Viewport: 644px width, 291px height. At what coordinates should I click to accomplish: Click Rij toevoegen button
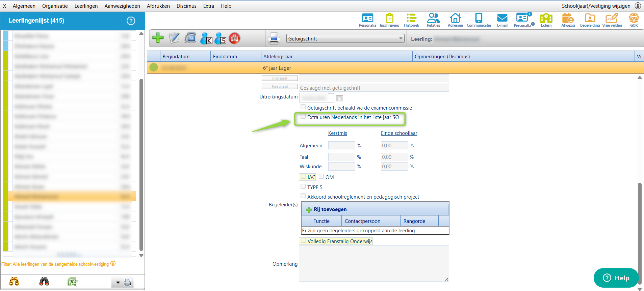pos(327,209)
